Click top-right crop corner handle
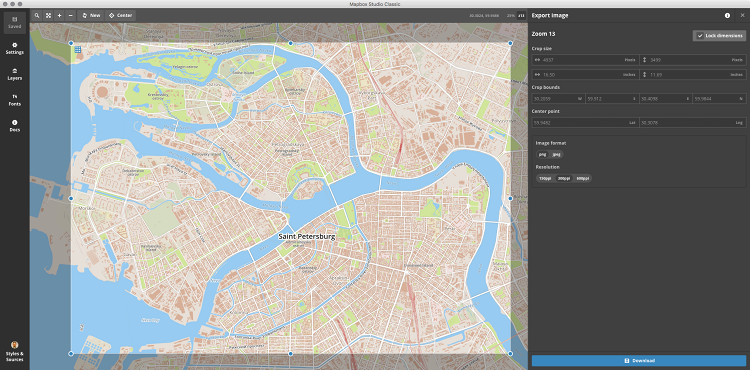Screen dimensions: 750x370 pos(510,43)
